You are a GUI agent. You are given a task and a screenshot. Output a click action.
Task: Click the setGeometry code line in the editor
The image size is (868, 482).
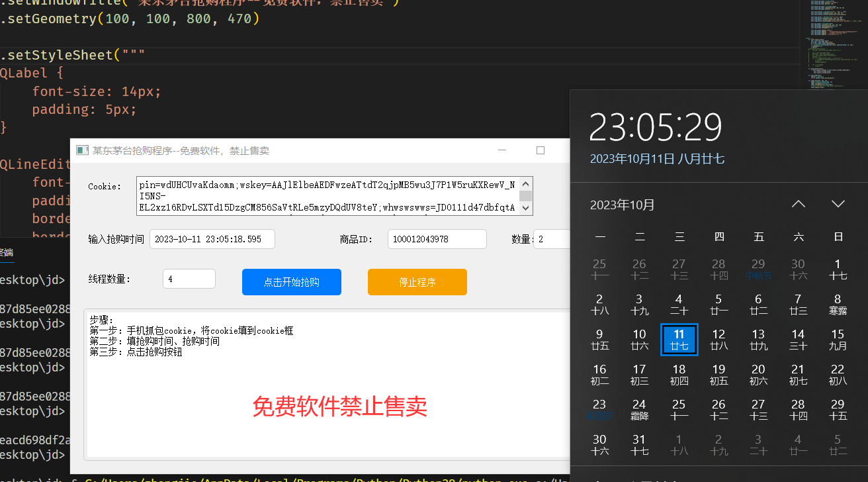click(130, 19)
